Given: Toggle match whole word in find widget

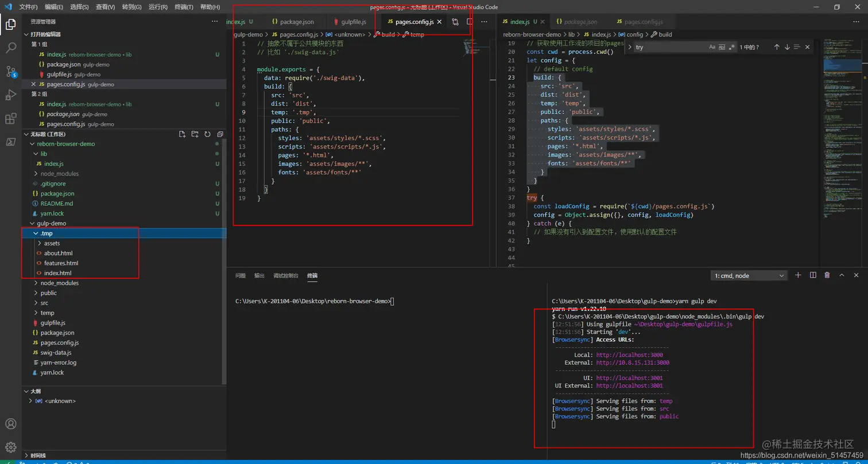Looking at the screenshot, I should [x=722, y=47].
